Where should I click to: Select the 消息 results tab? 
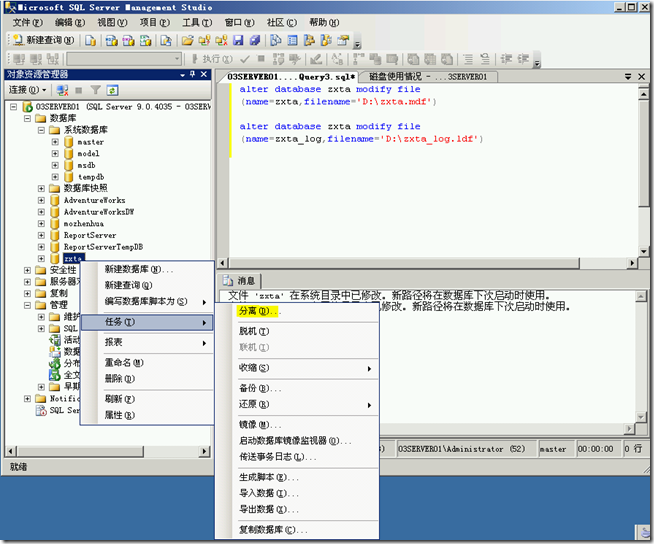pyautogui.click(x=239, y=281)
